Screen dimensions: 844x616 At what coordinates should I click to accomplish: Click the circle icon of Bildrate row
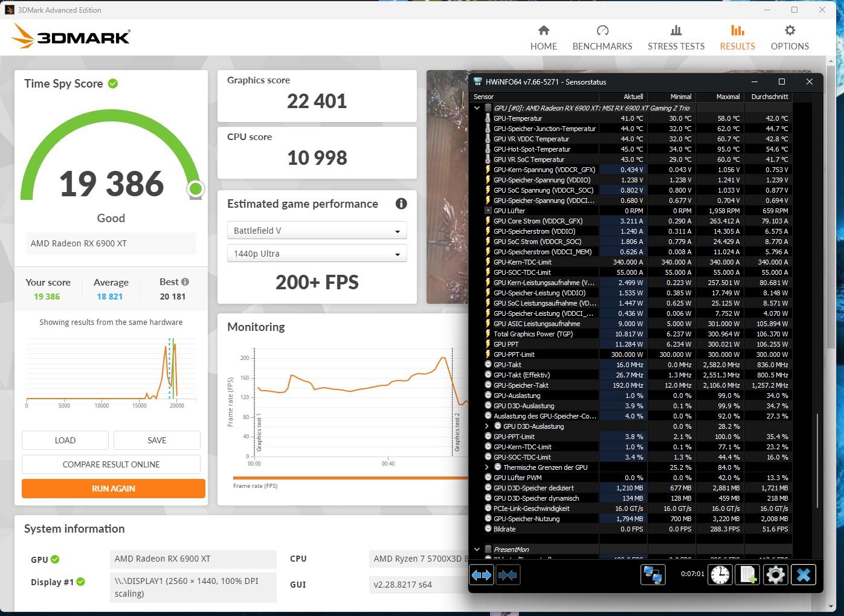tap(488, 529)
